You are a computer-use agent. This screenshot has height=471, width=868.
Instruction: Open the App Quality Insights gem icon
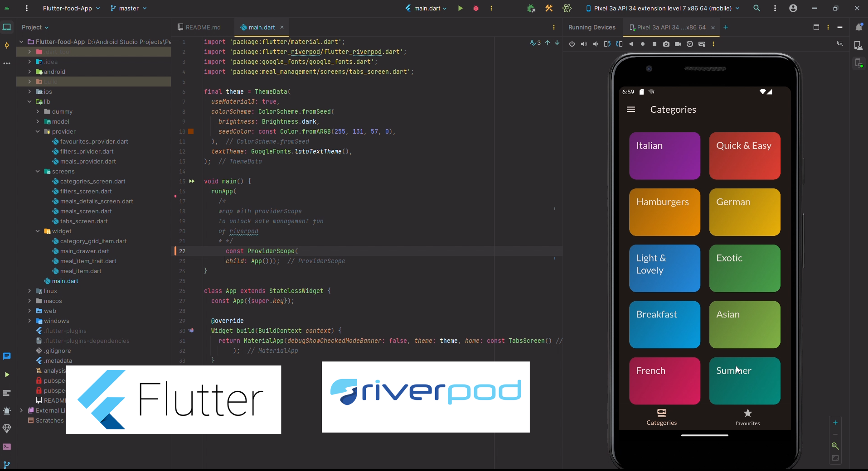coord(7,428)
